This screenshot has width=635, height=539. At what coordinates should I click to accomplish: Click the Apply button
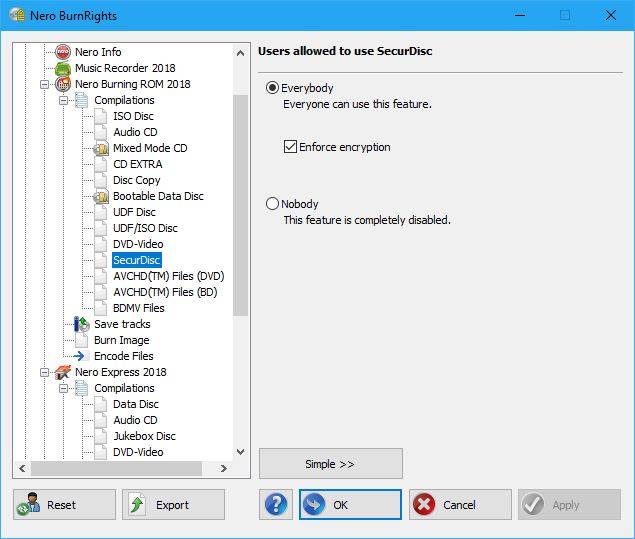[x=569, y=505]
